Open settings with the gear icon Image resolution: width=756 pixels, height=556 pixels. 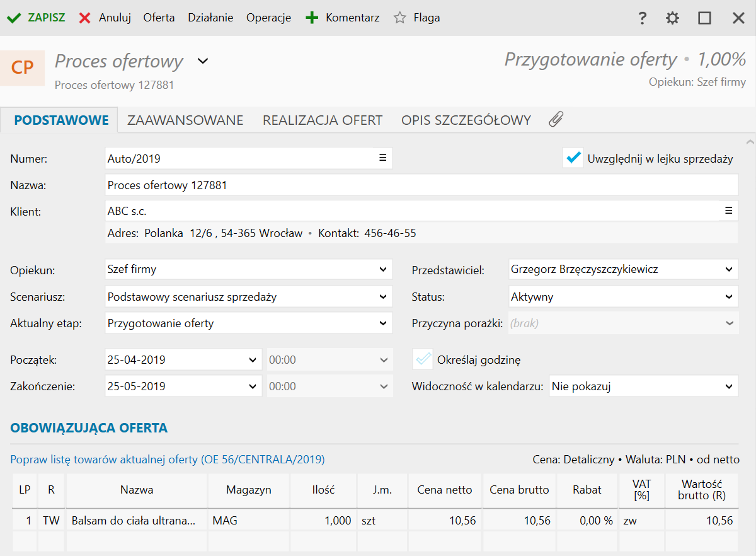pyautogui.click(x=673, y=18)
